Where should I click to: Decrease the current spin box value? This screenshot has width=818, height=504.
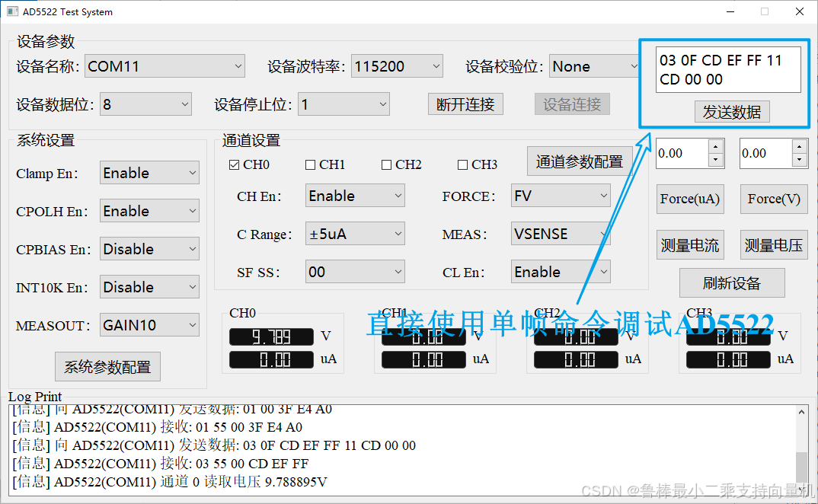(716, 160)
